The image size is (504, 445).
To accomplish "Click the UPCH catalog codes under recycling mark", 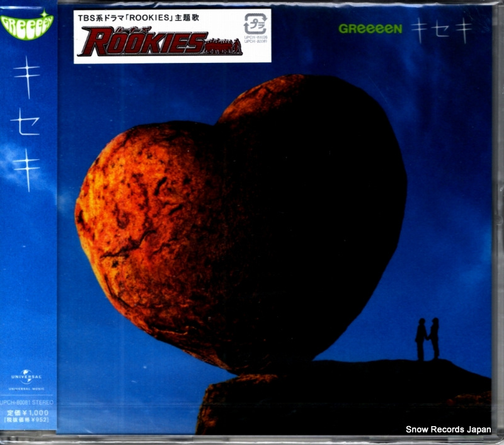I will point(256,39).
